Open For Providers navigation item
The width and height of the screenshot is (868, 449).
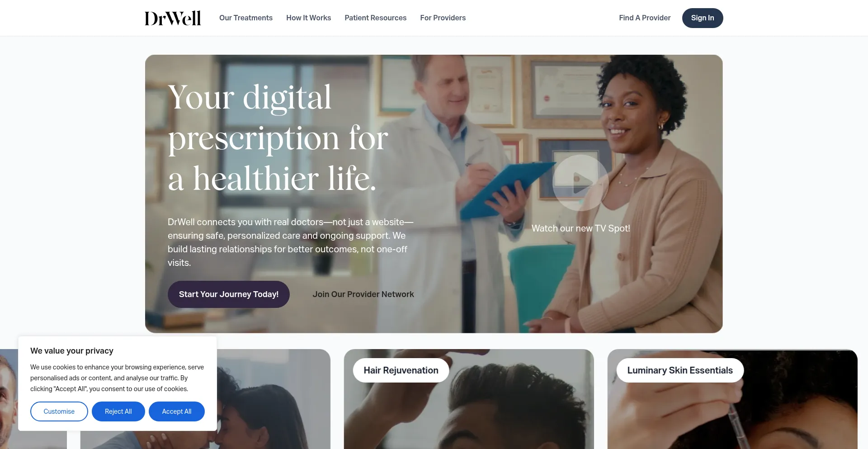click(443, 18)
